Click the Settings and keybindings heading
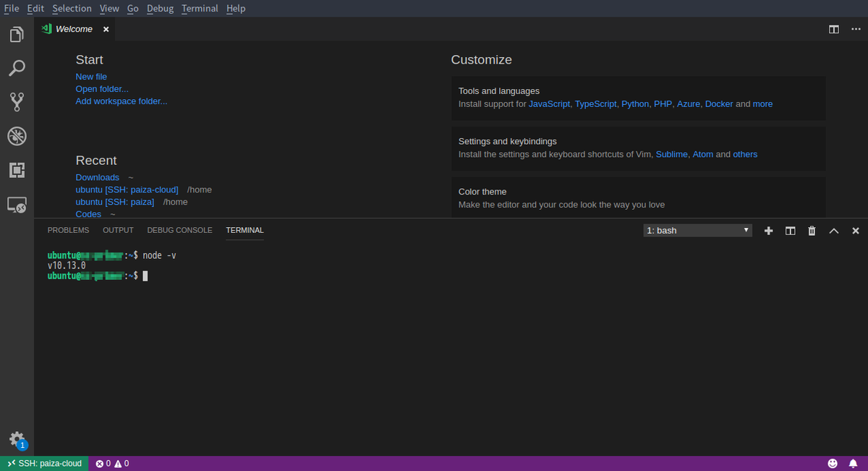 pyautogui.click(x=508, y=141)
